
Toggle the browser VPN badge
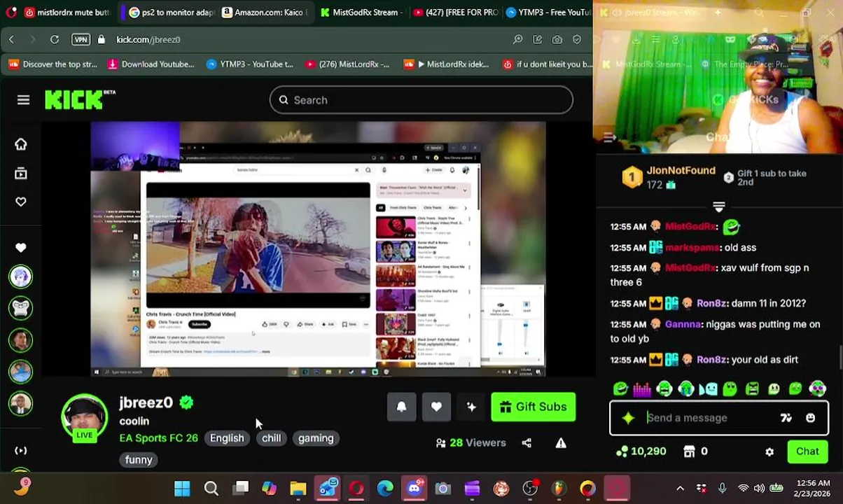coord(81,40)
